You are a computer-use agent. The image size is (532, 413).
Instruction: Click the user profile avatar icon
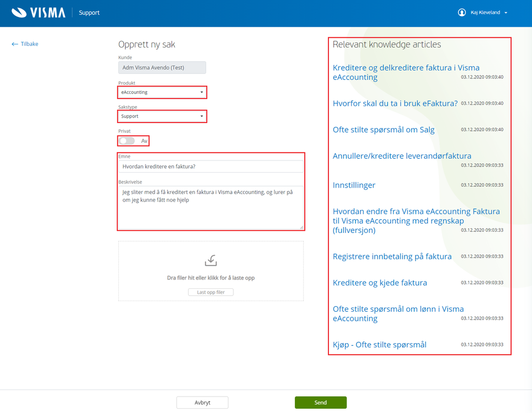(x=462, y=13)
